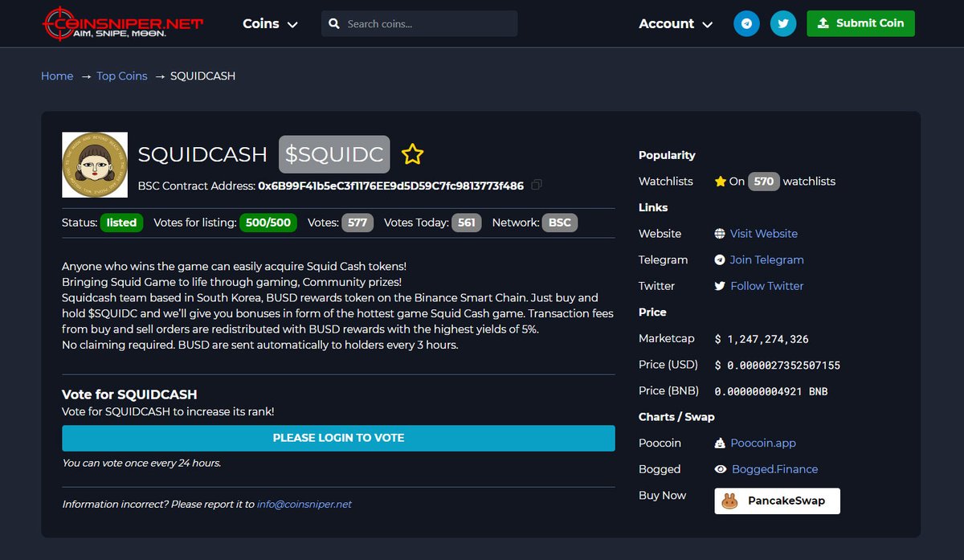Screen dimensions: 964x560
Task: Click the 570 watchlists count badge
Action: click(764, 182)
